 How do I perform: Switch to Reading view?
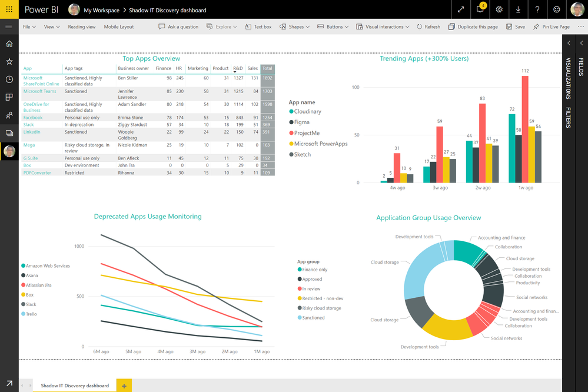(82, 26)
